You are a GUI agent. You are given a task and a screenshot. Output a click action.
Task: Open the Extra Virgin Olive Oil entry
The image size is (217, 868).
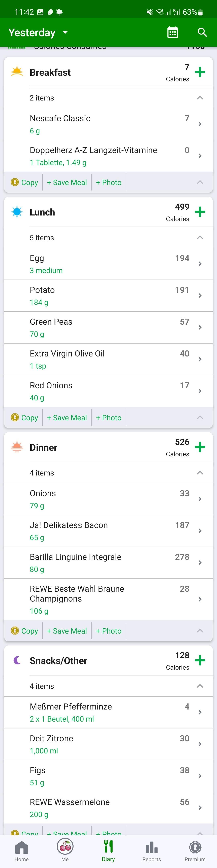point(108,359)
